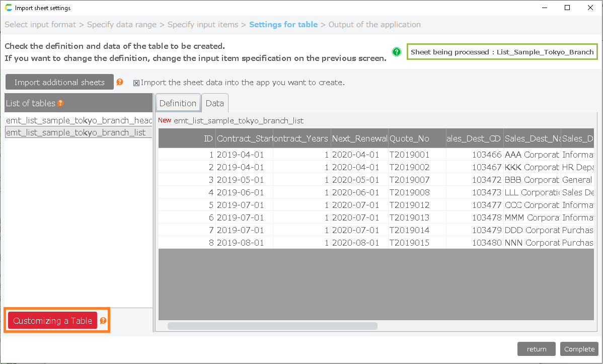603x364 pixels.
Task: Click the horizontal scrollbar under data grid
Action: [272, 326]
